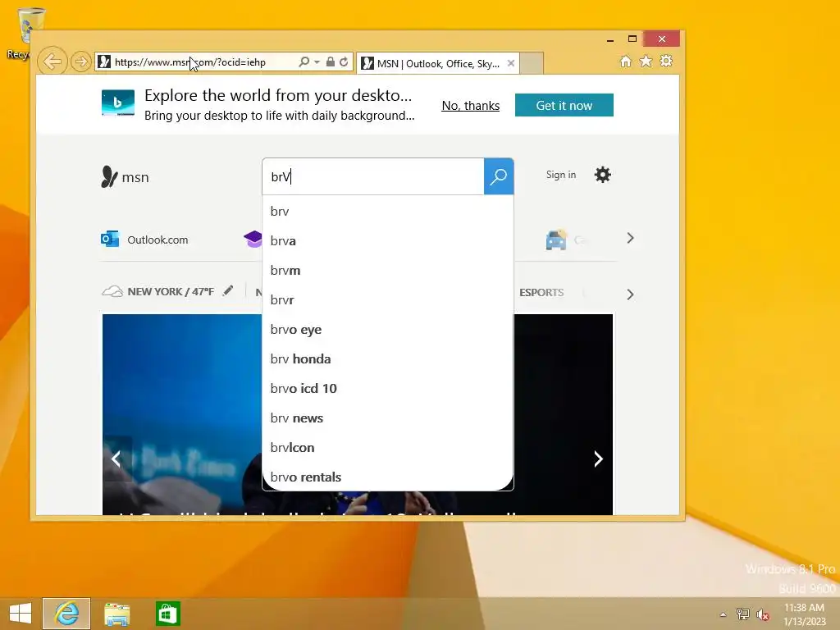Show hidden tray icons arrow
Viewport: 840px width, 630px height.
[x=724, y=614]
